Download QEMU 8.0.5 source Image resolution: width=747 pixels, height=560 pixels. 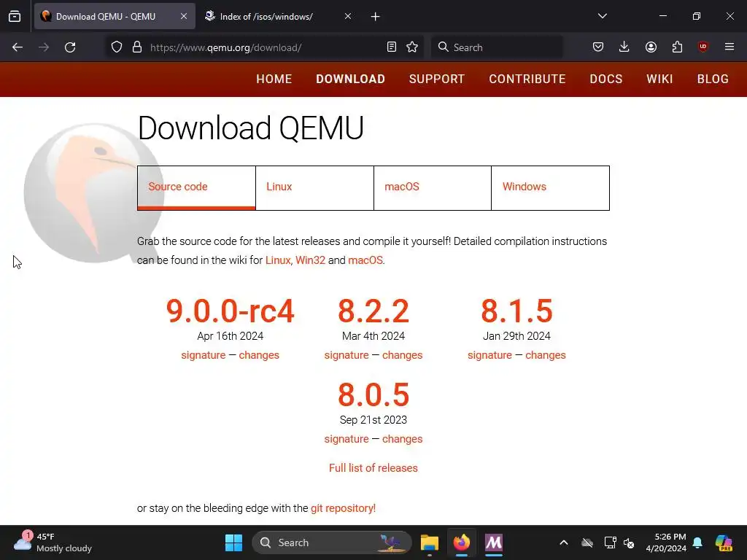373,394
